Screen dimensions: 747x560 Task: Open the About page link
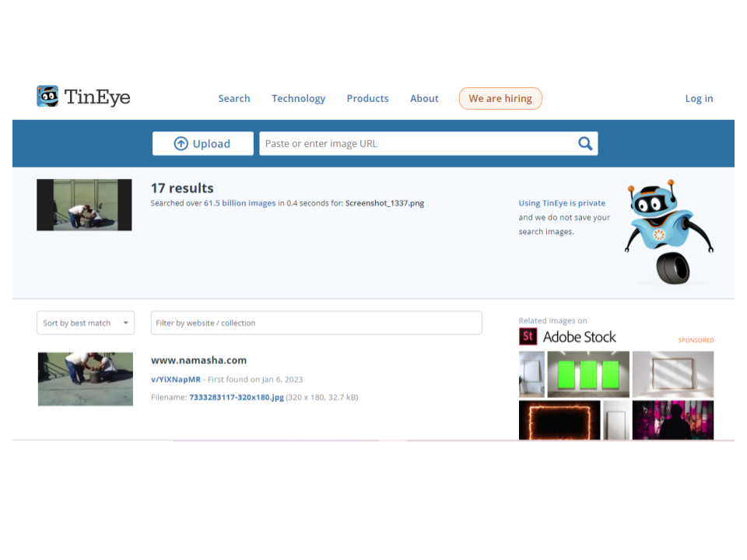click(424, 99)
